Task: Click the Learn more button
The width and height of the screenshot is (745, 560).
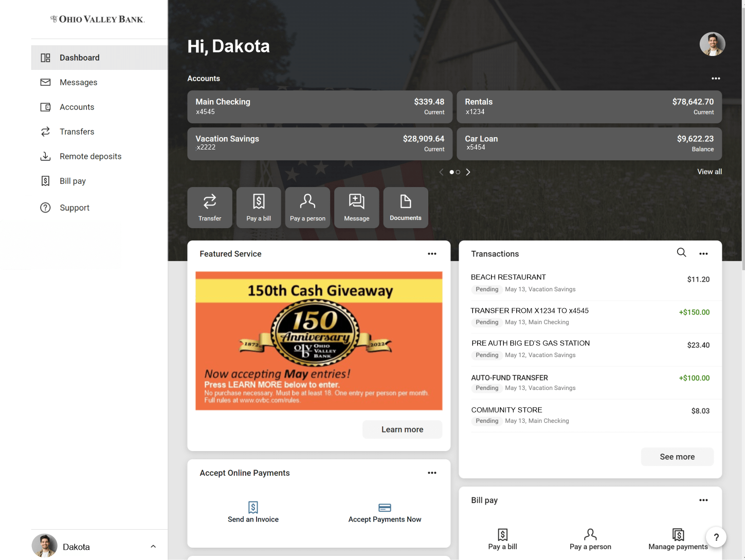Action: point(402,429)
